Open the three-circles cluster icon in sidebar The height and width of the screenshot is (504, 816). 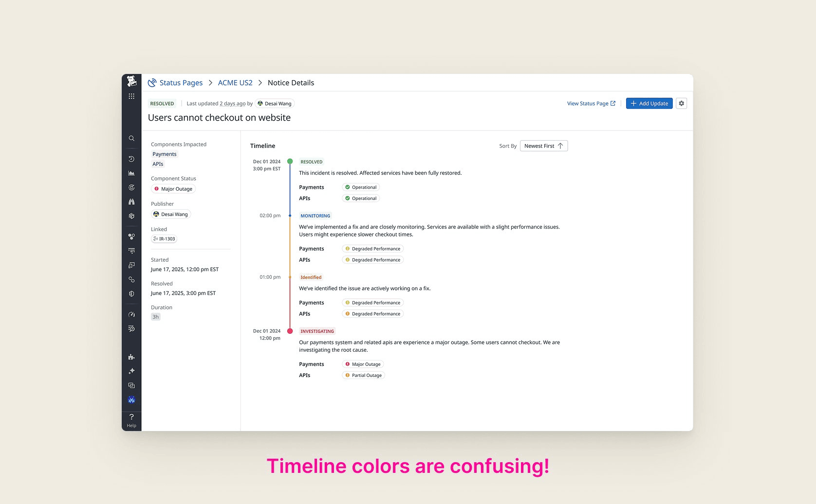131,236
